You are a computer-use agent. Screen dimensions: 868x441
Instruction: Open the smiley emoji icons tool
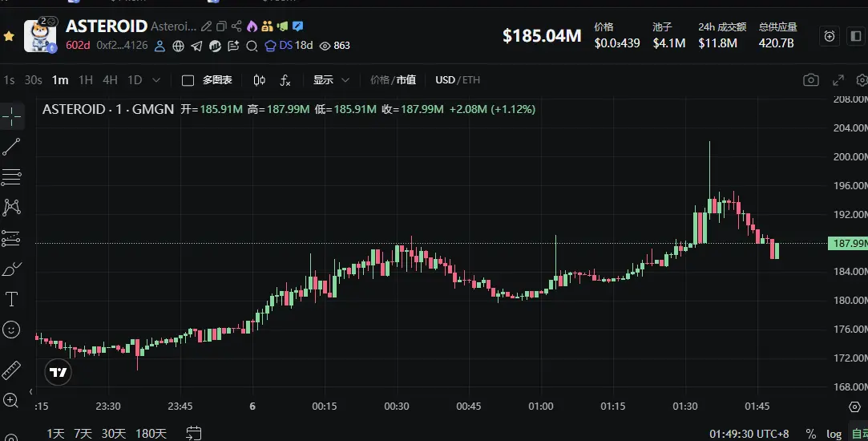(x=11, y=330)
